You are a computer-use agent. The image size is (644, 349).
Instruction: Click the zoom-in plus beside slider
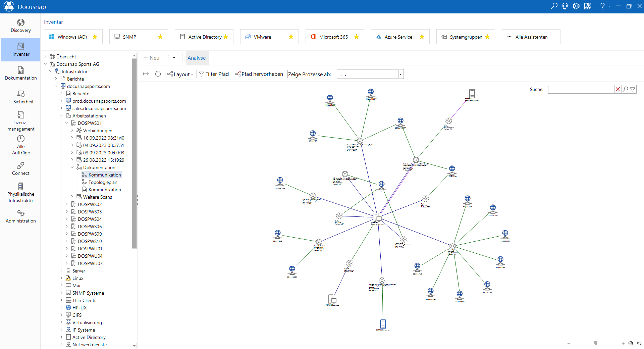pyautogui.click(x=623, y=343)
